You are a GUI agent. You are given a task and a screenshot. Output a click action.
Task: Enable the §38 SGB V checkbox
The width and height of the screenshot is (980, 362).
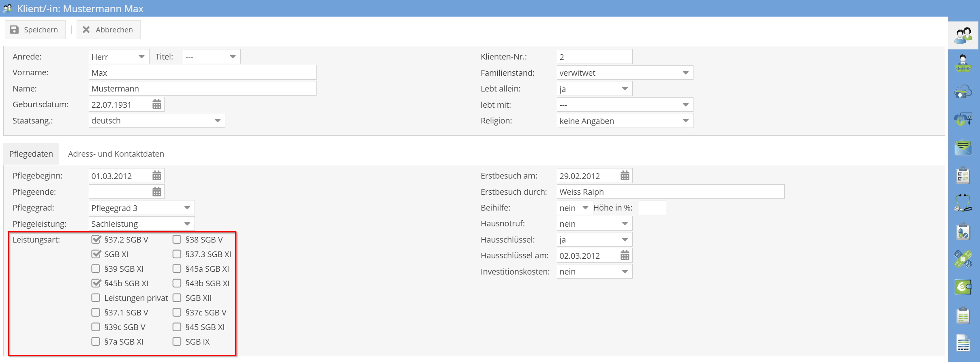tap(177, 240)
